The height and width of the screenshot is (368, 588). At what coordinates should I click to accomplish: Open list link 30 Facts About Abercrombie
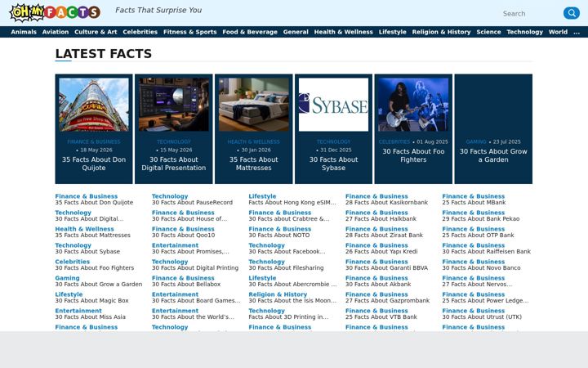pos(292,285)
